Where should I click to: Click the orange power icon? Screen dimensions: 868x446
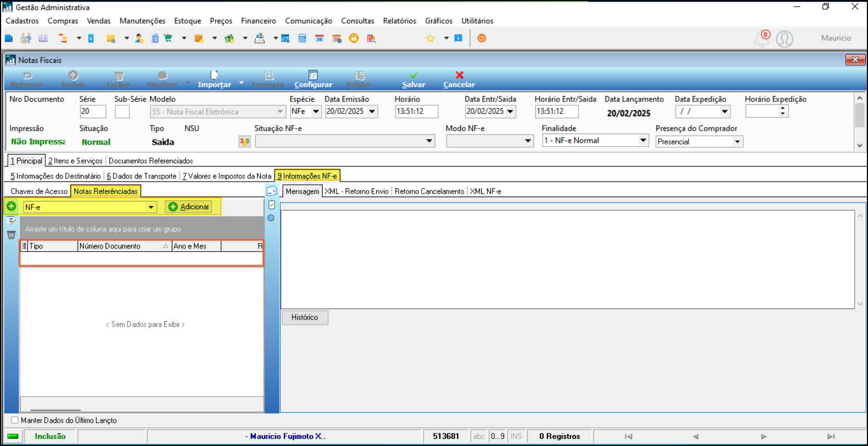482,38
